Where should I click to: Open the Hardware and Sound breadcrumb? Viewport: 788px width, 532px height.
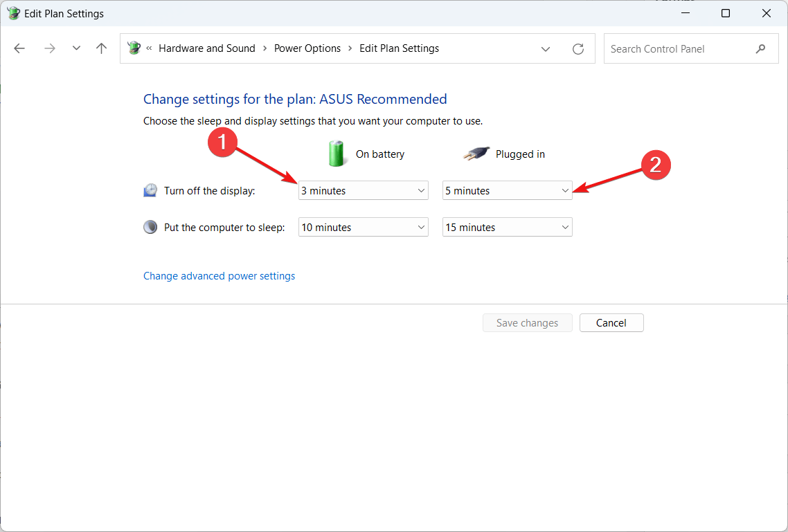point(207,48)
